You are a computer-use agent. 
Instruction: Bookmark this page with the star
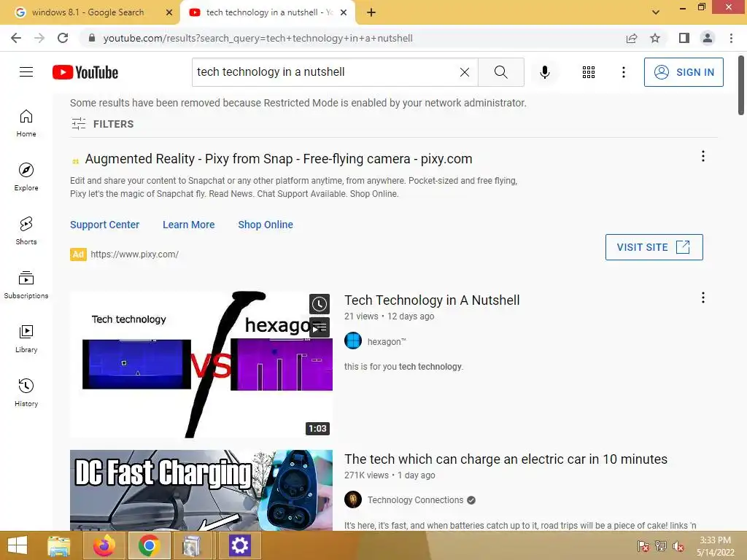point(655,38)
